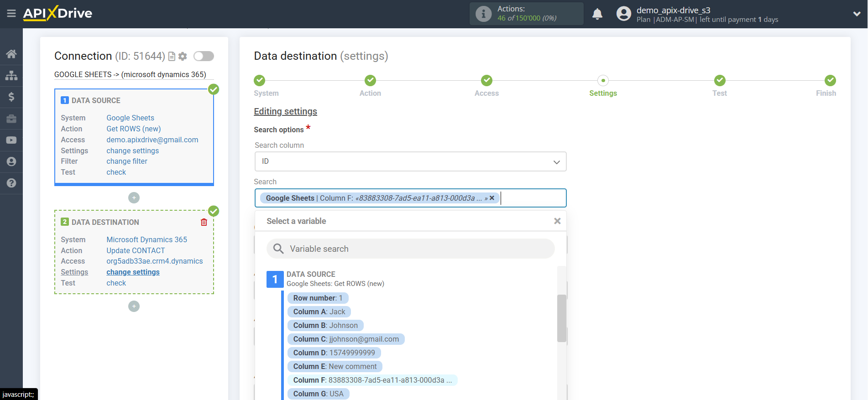The width and height of the screenshot is (868, 400).
Task: Click the variable list scrollbar
Action: (561, 318)
